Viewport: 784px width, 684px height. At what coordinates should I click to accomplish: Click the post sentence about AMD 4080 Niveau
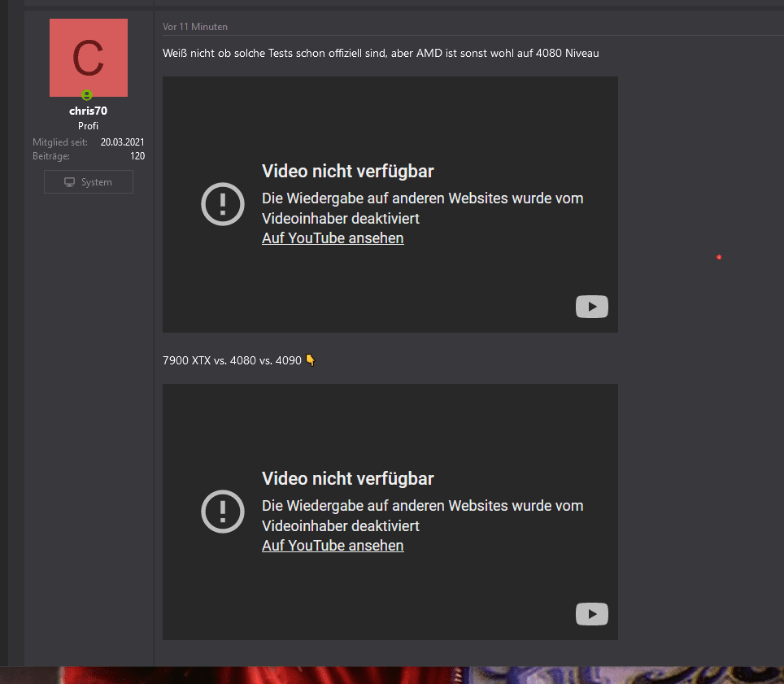coord(381,53)
